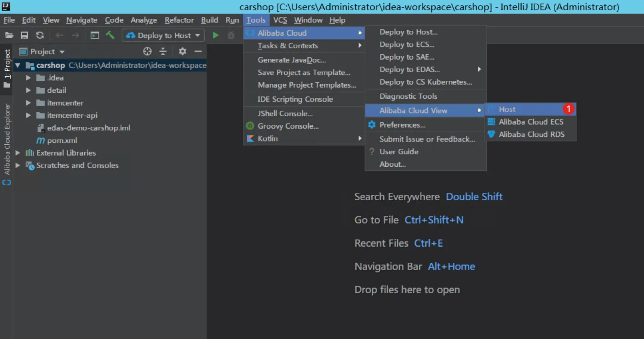Open the Navigate menu
The image size is (644, 339).
point(82,20)
